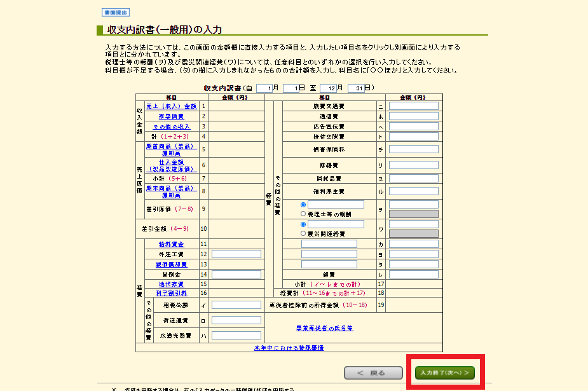Open the 売上（収入）金額 link
Image resolution: width=588 pixels, height=391 pixels.
[172, 106]
